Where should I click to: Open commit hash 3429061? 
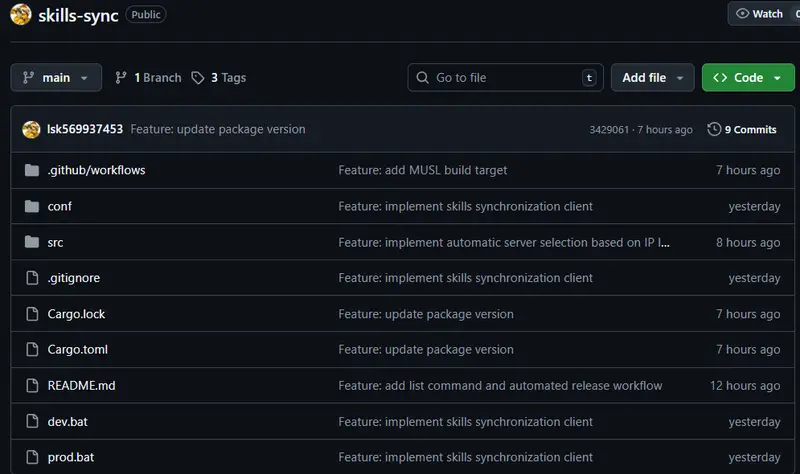click(609, 130)
